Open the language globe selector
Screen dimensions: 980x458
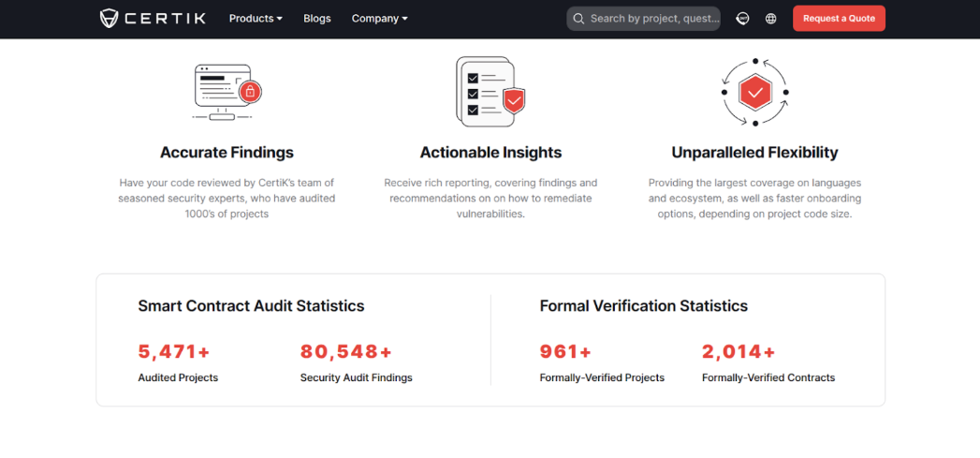pyautogui.click(x=770, y=19)
